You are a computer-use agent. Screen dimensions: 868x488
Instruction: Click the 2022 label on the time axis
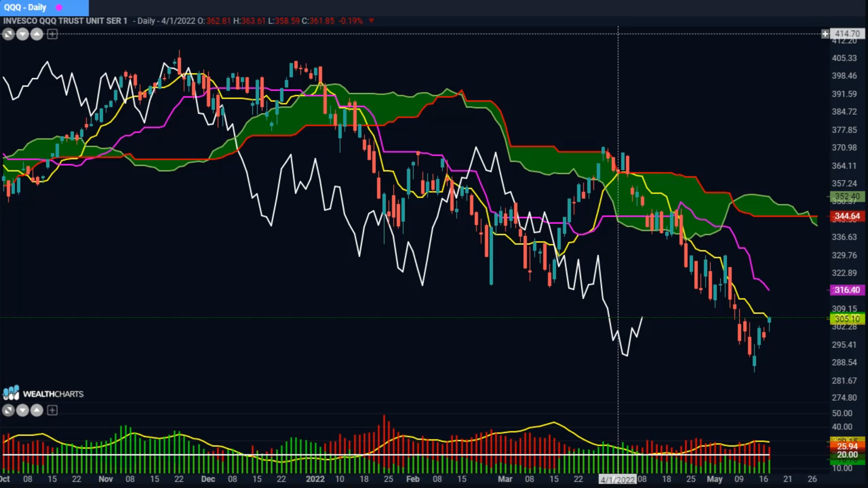click(315, 479)
